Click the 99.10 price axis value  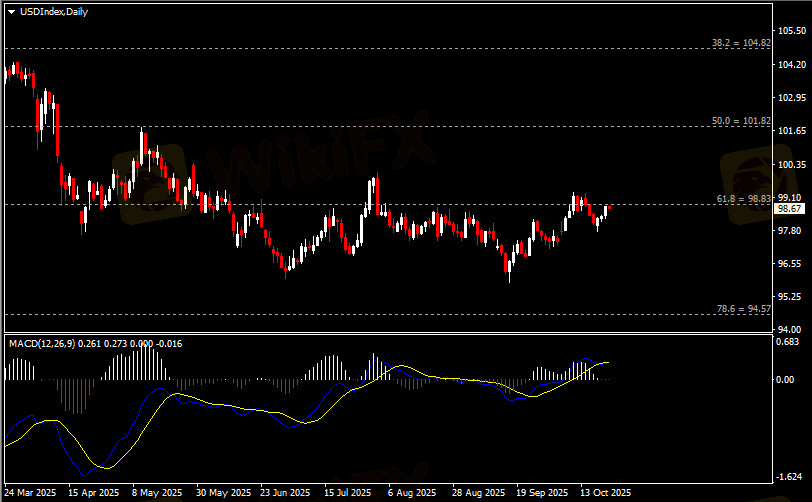(x=790, y=198)
